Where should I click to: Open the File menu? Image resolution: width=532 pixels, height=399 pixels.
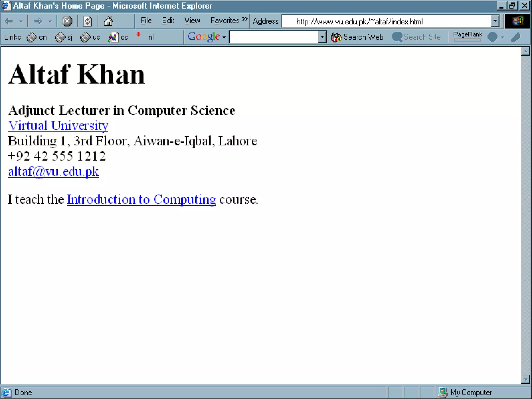coord(146,21)
